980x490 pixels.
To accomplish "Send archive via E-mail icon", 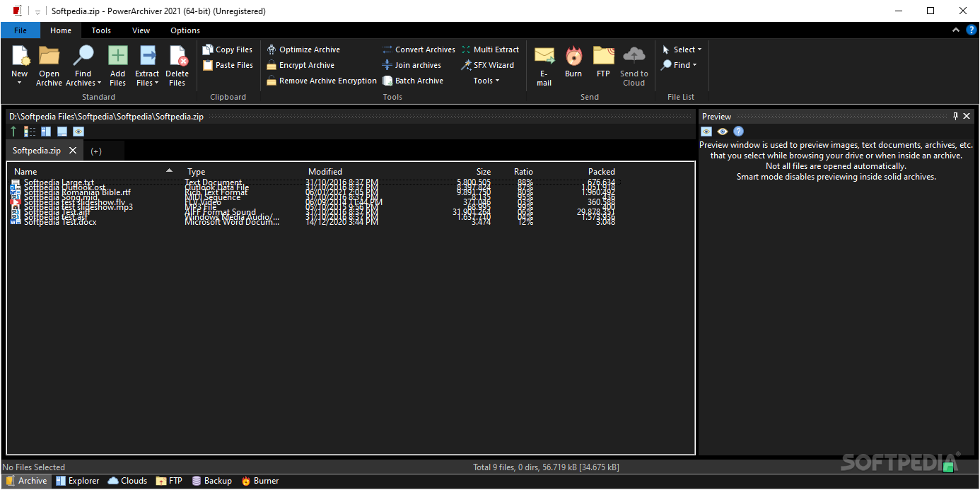I will pos(544,56).
